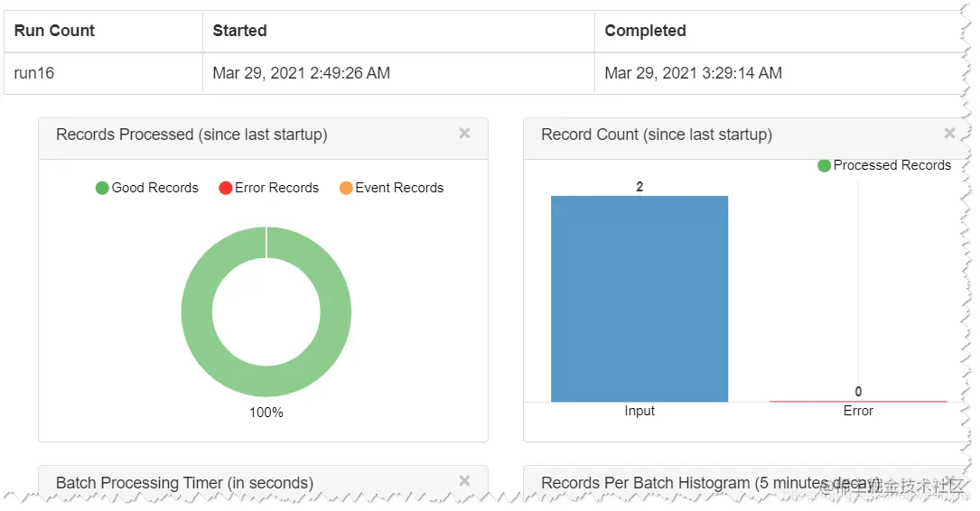This screenshot has height=511, width=980.
Task: Click the Error axis label
Action: pyautogui.click(x=858, y=411)
